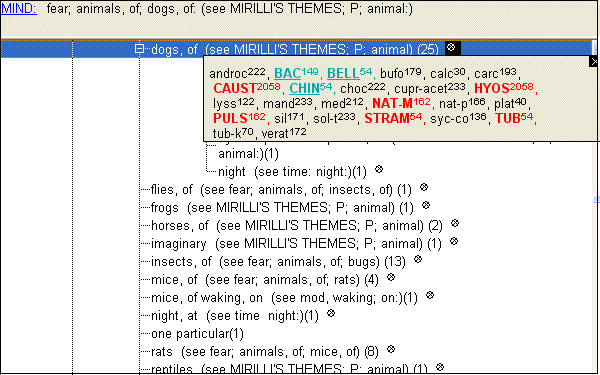Click the med remedy entry

pos(342,103)
